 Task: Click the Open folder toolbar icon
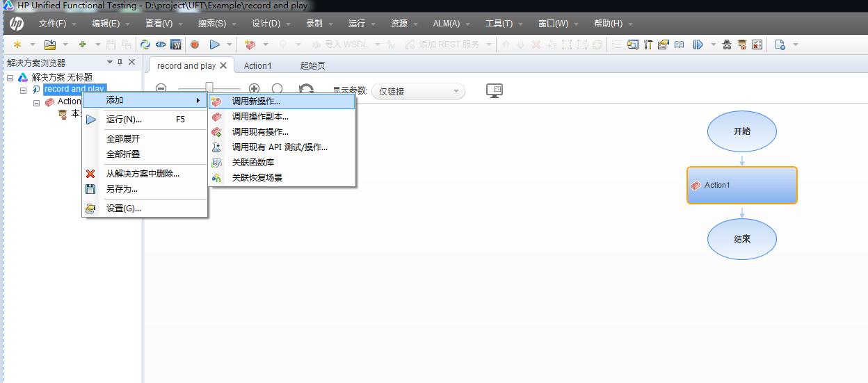point(50,44)
